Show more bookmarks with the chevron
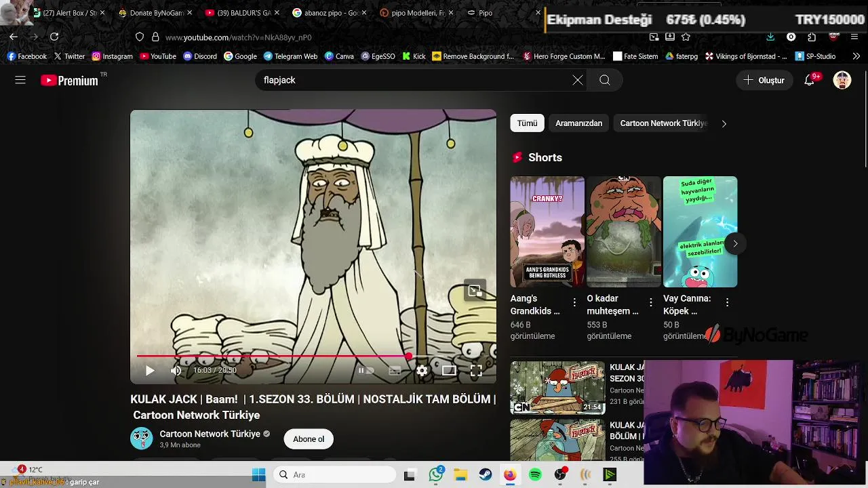The width and height of the screenshot is (868, 488). click(856, 56)
